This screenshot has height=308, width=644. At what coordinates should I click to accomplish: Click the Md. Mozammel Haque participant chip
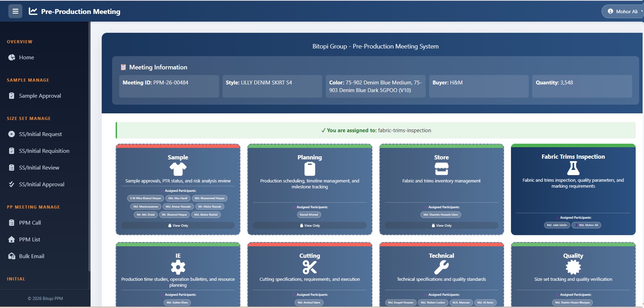209,198
